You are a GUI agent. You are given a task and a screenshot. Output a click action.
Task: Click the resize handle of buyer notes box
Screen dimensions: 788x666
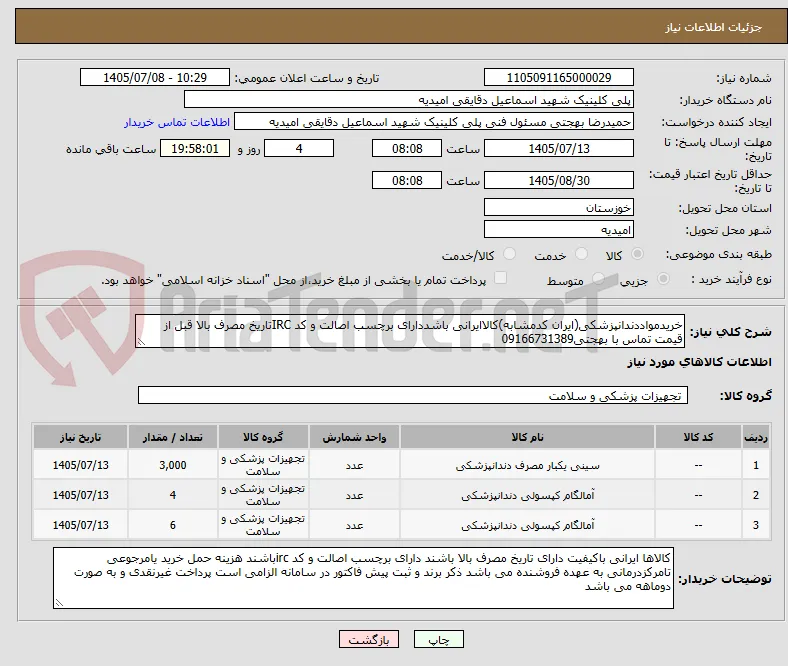click(x=59, y=603)
